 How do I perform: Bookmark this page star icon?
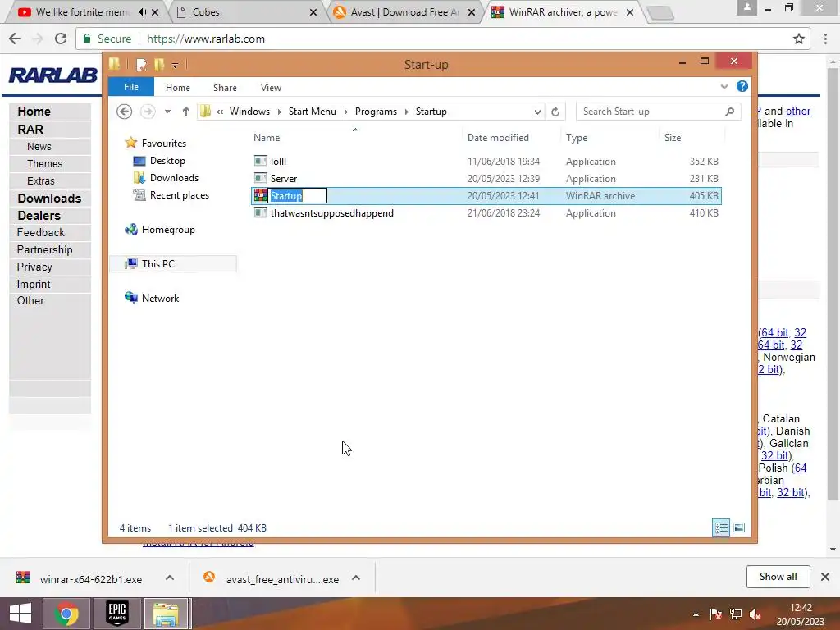799,39
